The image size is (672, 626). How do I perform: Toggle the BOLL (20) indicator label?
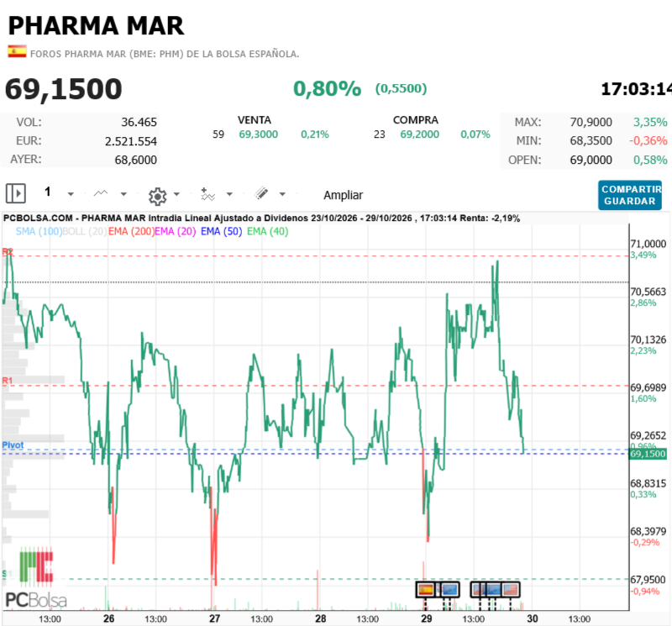pyautogui.click(x=85, y=232)
